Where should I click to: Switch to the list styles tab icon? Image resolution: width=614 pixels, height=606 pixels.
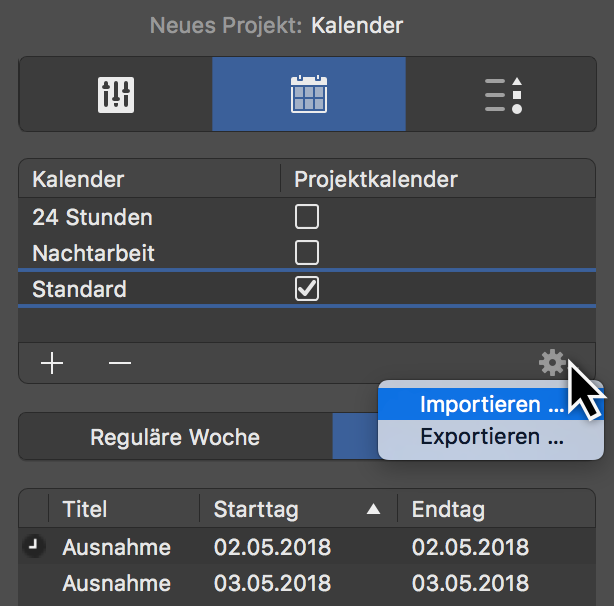[x=503, y=94]
